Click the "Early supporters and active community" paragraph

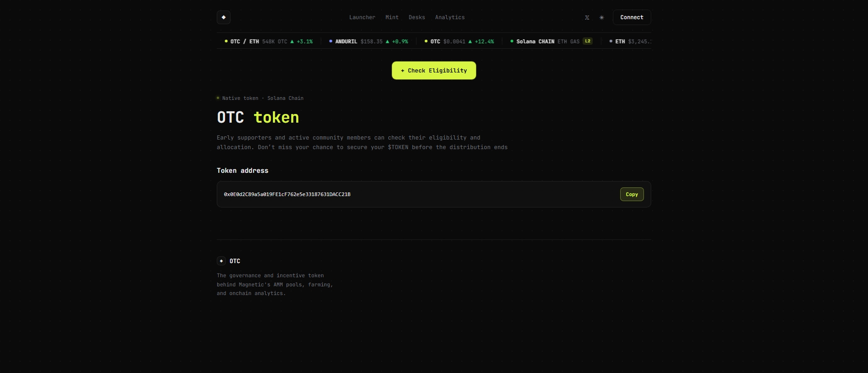coord(362,142)
